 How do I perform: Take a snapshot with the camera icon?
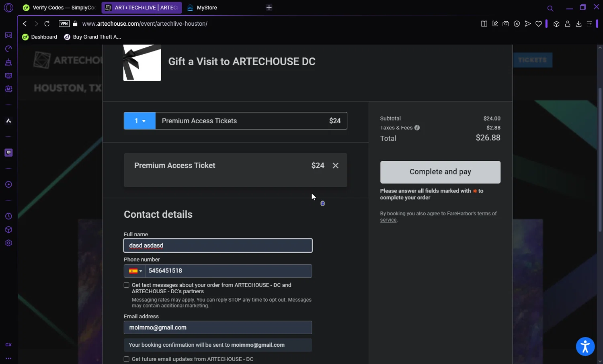point(506,24)
